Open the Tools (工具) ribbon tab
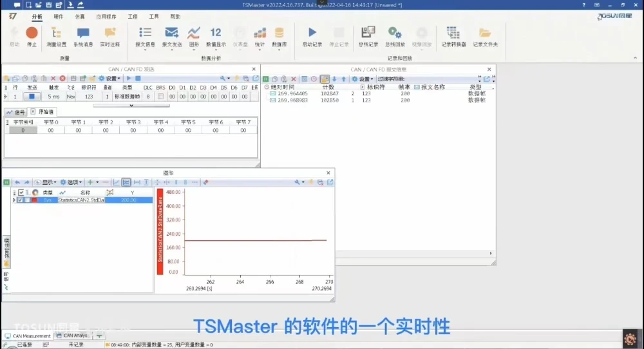The height and width of the screenshot is (349, 644). [x=154, y=17]
